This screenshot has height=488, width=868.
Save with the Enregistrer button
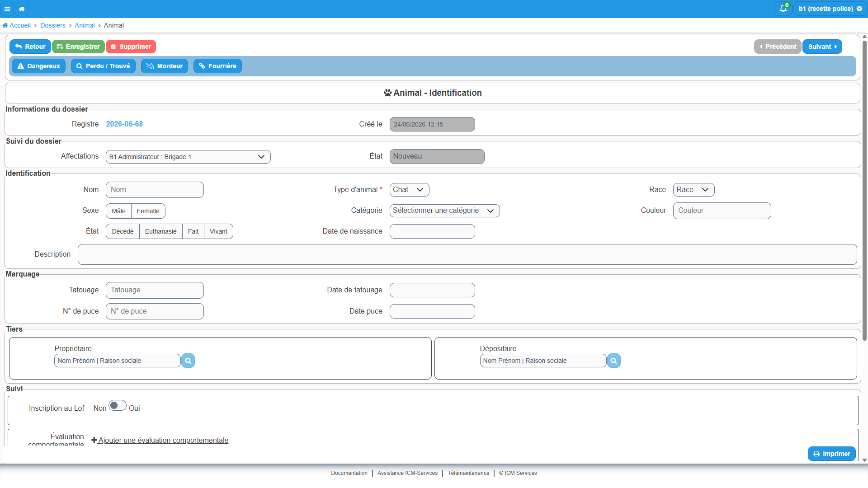coord(78,47)
